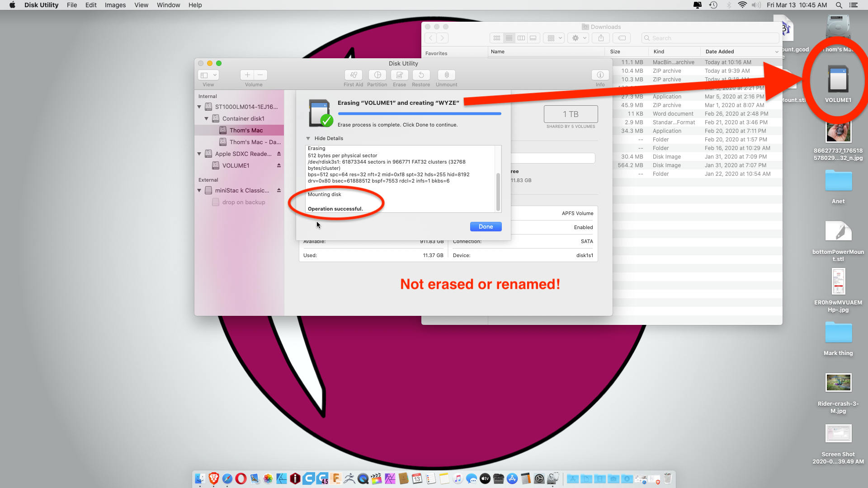Viewport: 868px width, 488px height.
Task: Click the Finder Search field
Action: click(710, 38)
